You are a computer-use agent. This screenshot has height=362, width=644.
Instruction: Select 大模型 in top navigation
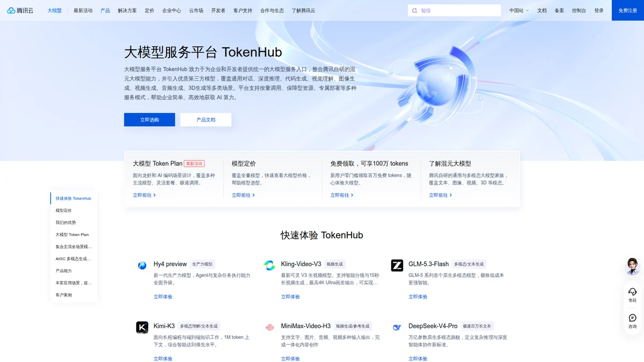click(54, 10)
